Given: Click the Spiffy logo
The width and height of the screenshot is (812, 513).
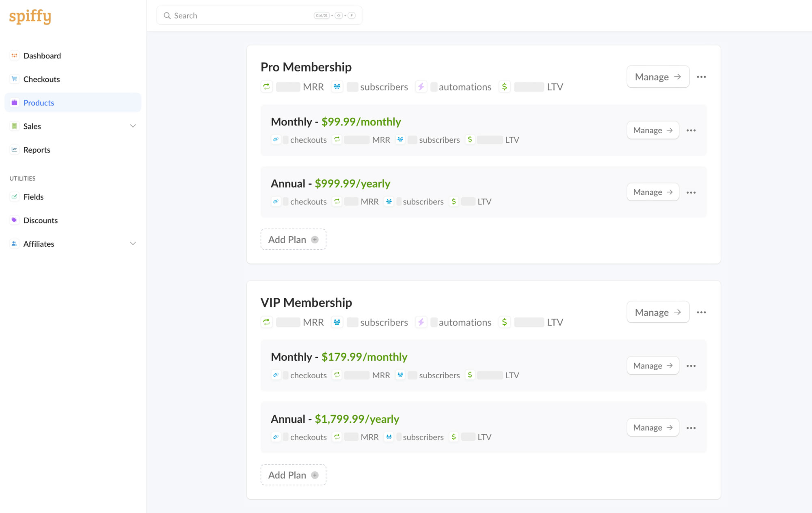Looking at the screenshot, I should coord(30,16).
